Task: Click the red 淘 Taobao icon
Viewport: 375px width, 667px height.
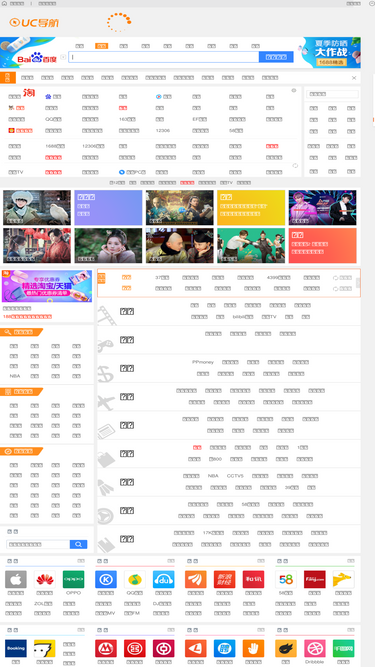Action: click(29, 93)
